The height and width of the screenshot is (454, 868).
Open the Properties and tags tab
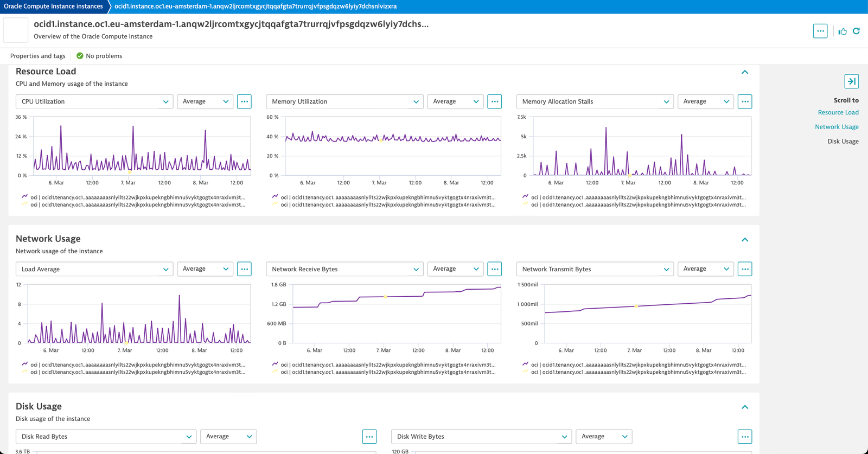[38, 56]
